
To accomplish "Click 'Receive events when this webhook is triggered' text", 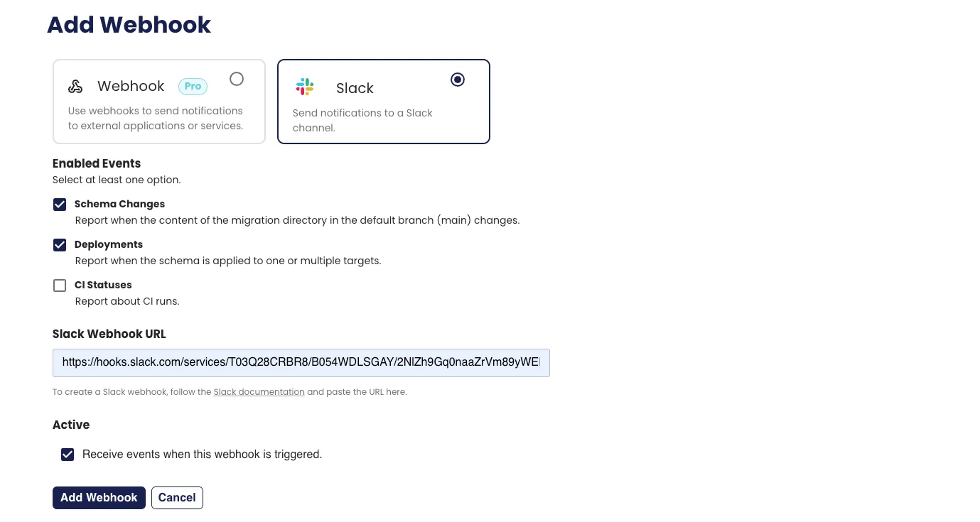I will pos(203,455).
